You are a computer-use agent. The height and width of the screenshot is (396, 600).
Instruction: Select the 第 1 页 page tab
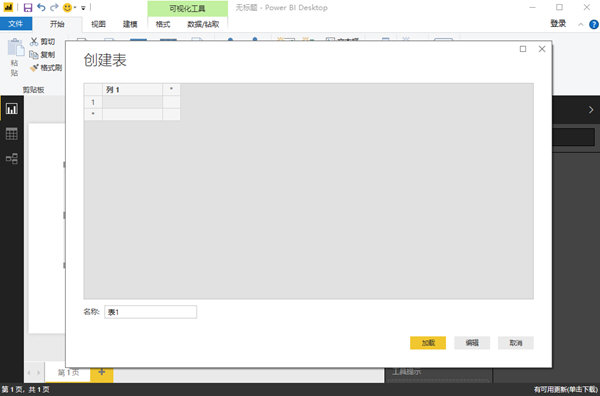point(68,372)
